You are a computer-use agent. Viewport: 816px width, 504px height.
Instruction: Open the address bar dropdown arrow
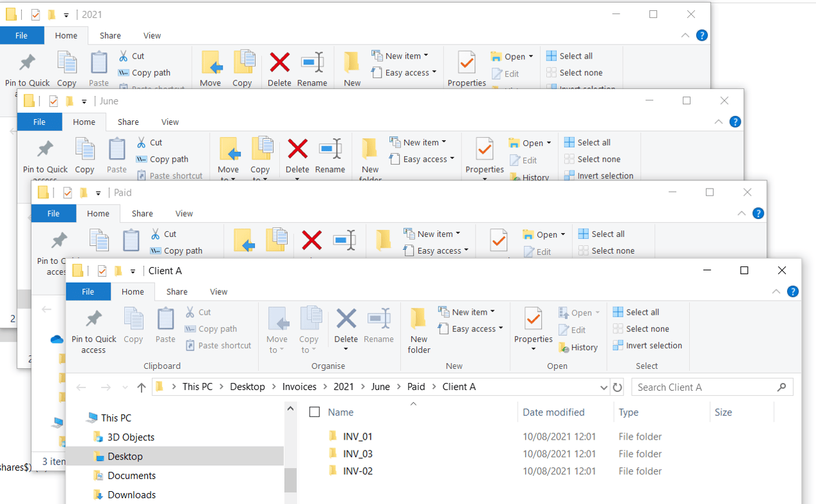[604, 386]
